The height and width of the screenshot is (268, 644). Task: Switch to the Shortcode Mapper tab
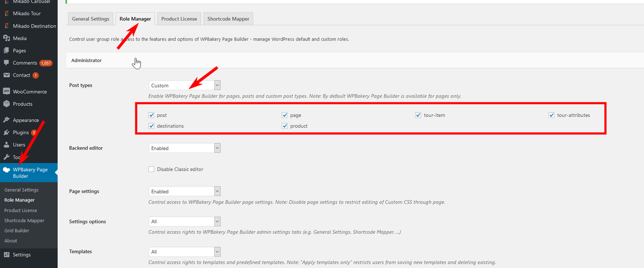tap(228, 19)
